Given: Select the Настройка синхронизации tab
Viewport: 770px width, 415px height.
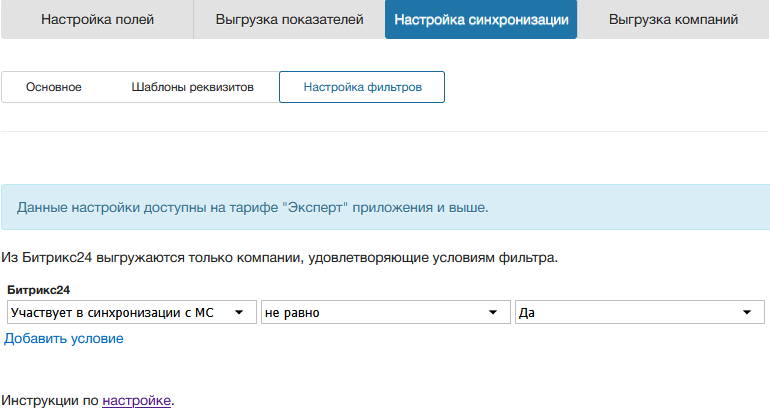Looking at the screenshot, I should click(481, 20).
